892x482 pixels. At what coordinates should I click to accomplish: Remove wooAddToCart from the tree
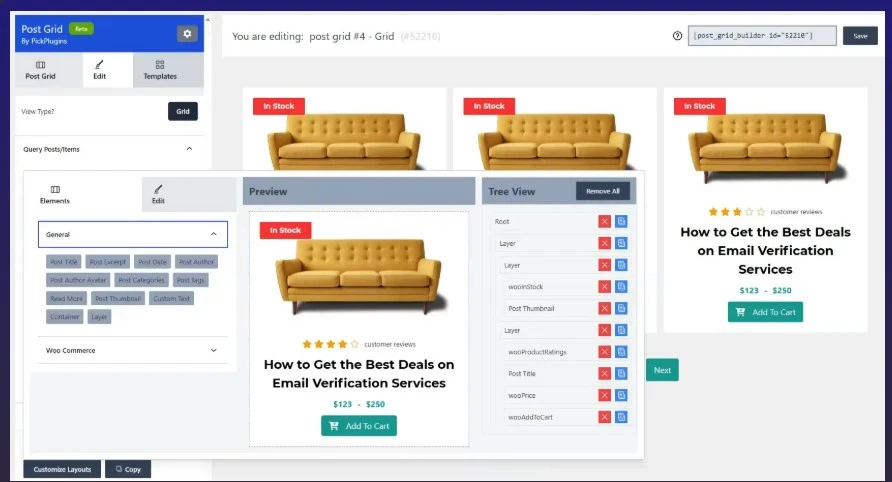point(604,416)
